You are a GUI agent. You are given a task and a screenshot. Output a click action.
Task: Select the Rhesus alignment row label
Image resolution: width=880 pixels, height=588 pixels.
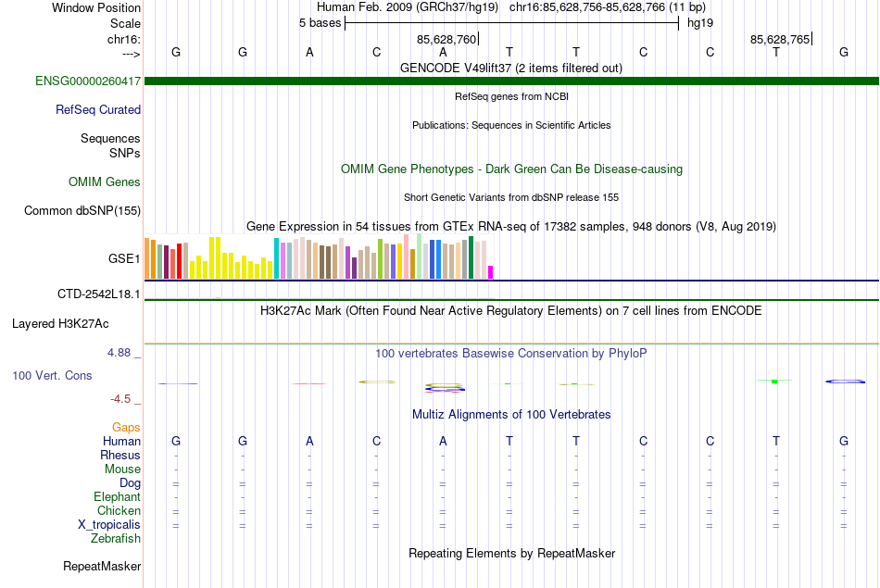pyautogui.click(x=120, y=456)
